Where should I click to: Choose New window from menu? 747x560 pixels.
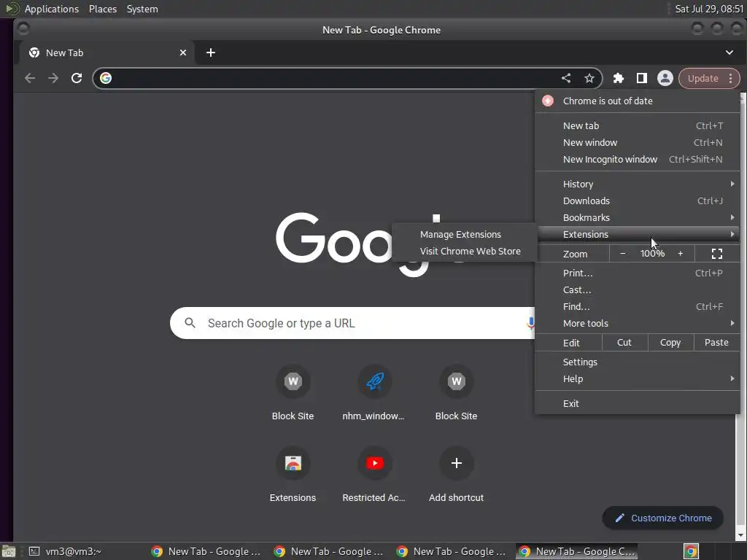(638, 142)
